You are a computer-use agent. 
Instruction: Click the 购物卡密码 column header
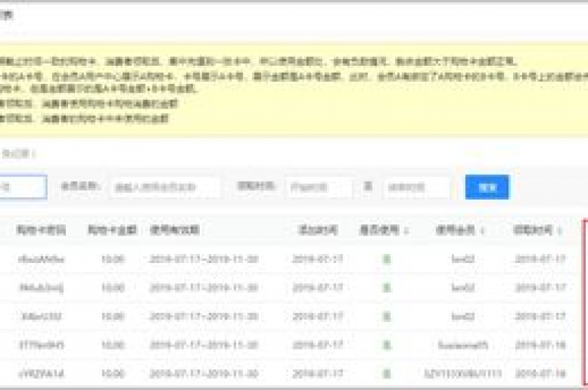41,230
